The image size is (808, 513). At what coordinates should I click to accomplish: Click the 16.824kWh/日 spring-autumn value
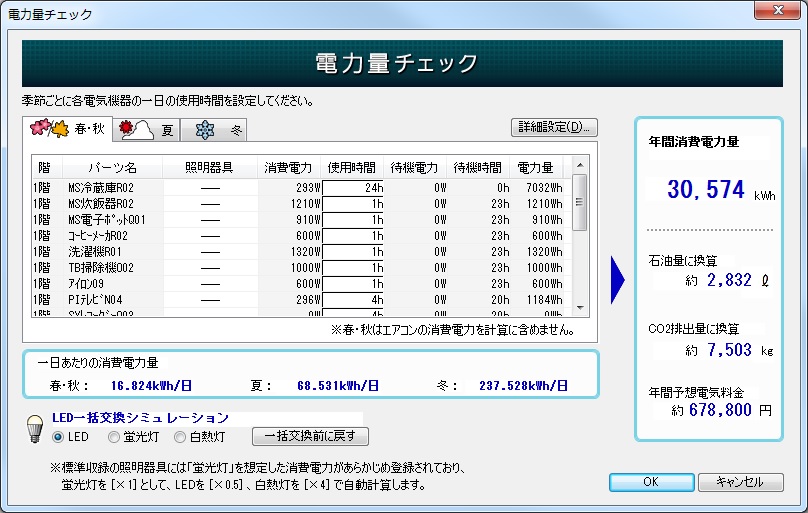coord(152,386)
